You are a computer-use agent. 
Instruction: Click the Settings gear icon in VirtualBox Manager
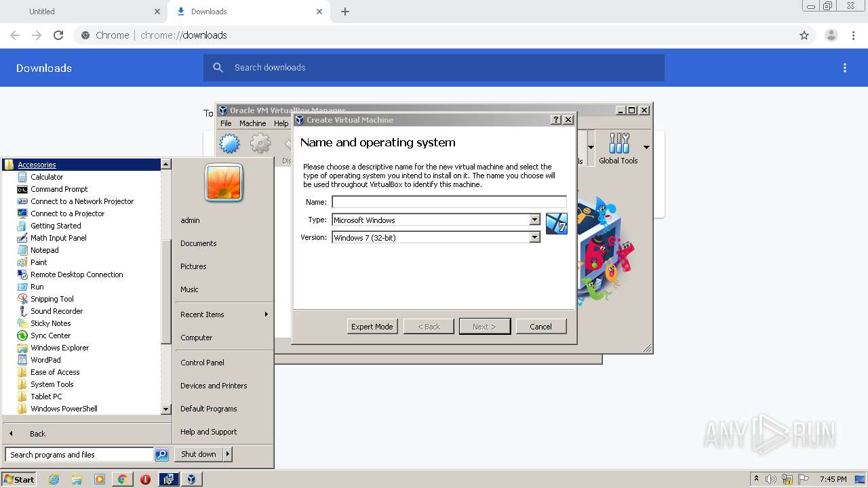tap(260, 144)
